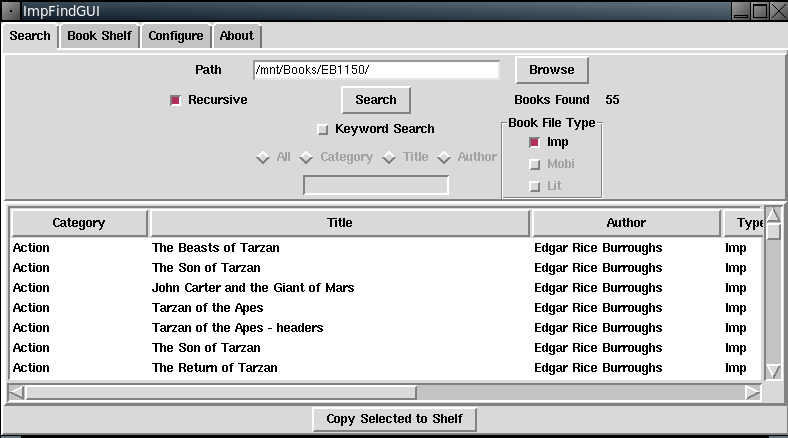Toggle the Lit file type checkbox
The width and height of the screenshot is (788, 438).
[x=535, y=186]
